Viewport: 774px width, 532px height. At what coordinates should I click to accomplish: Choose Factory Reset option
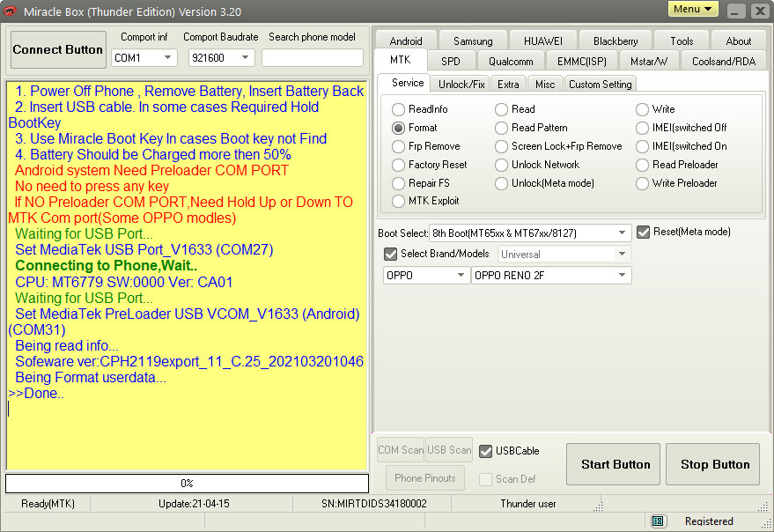429,165
